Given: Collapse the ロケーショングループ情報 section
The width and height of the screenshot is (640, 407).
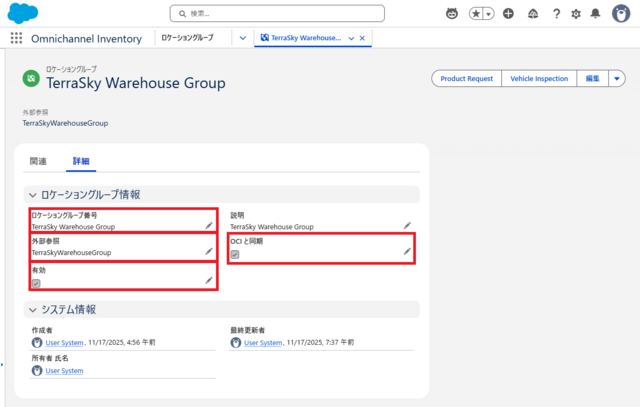Looking at the screenshot, I should coord(33,194).
